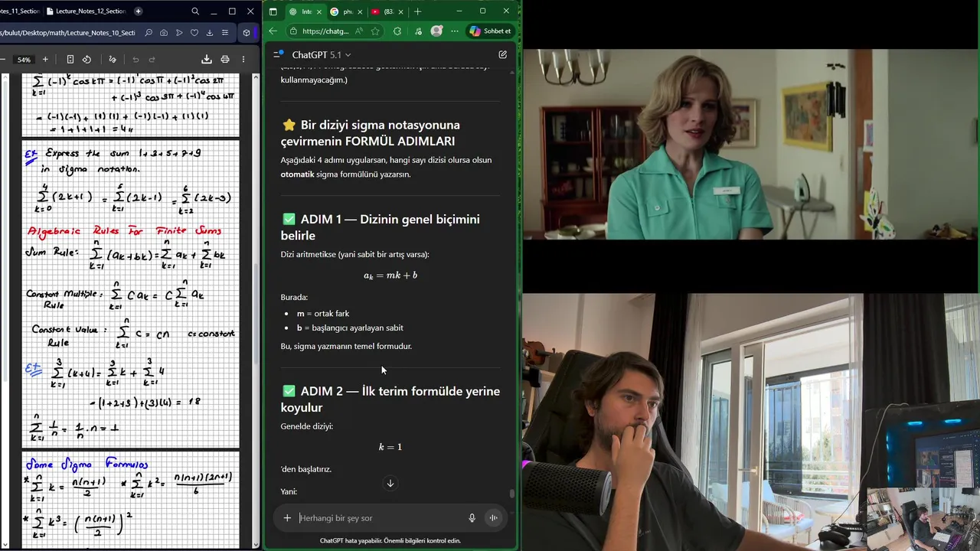This screenshot has width=980, height=551.
Task: Download the PDF from the viewer toolbar
Action: click(206, 59)
